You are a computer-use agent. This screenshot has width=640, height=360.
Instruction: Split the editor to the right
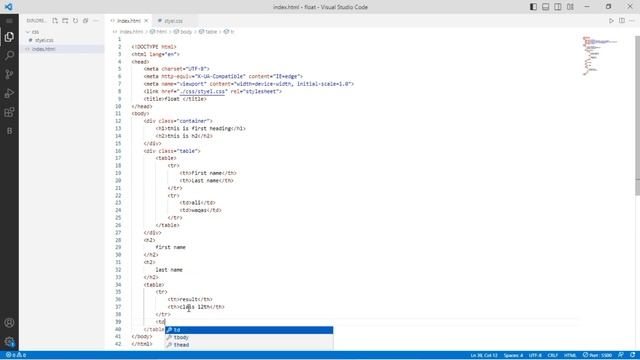pos(622,20)
